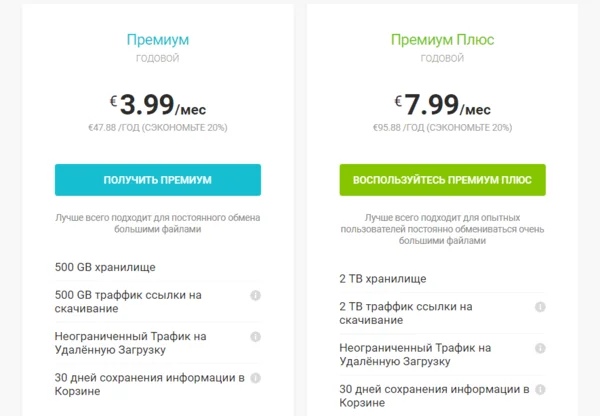Click the 2 TB хранилище feature row
Viewport: 600px width, 416px height.
[x=442, y=279]
